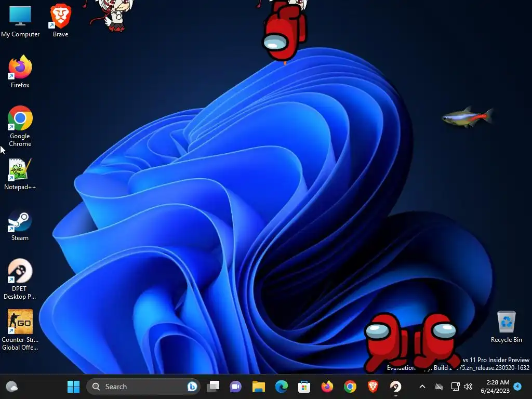Launch Google Chrome from the taskbar
Screen dimensions: 532x399
pos(350,387)
